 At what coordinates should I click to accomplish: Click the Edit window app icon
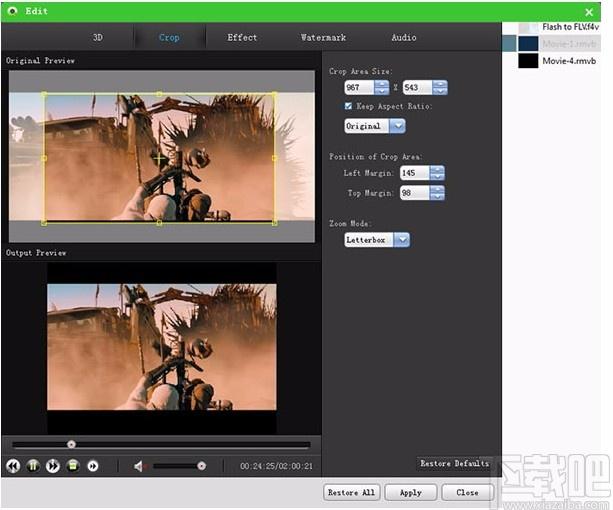click(x=13, y=11)
